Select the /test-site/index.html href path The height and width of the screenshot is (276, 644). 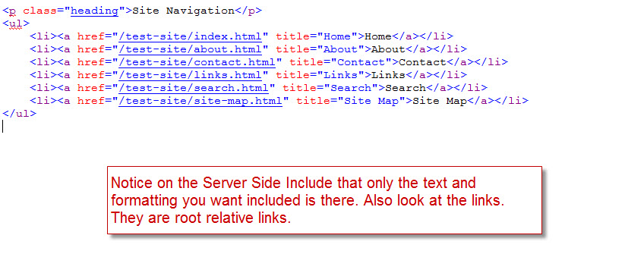point(190,36)
